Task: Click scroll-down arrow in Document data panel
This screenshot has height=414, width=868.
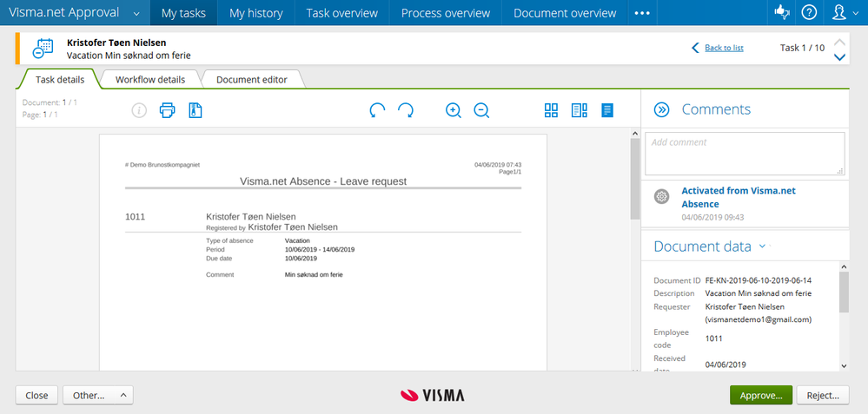Action: (844, 365)
